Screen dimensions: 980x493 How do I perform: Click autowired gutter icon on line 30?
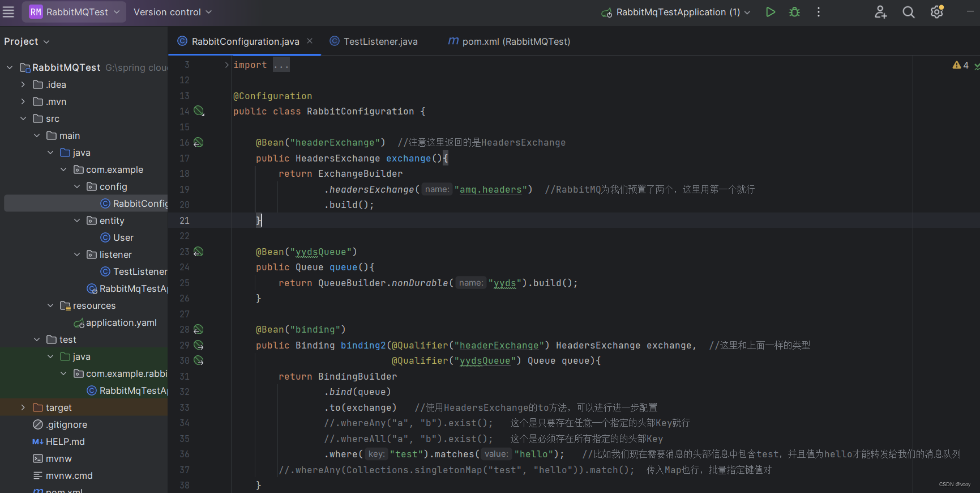(x=199, y=360)
